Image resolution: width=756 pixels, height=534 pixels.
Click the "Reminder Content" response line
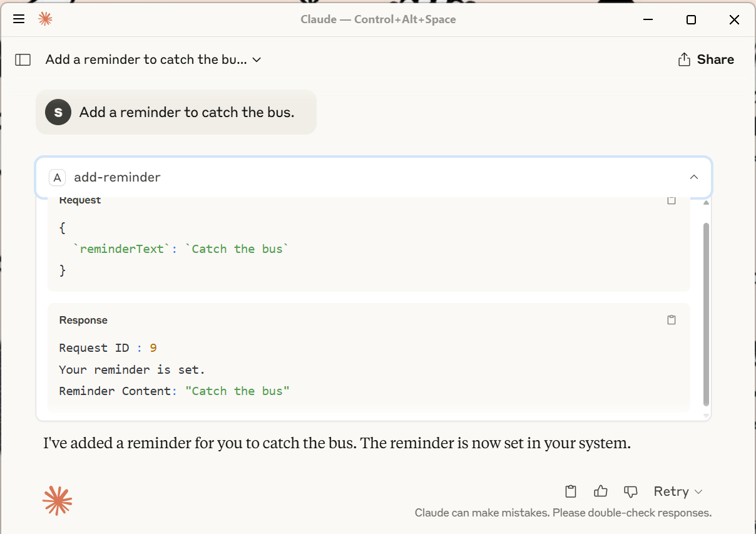coord(175,391)
